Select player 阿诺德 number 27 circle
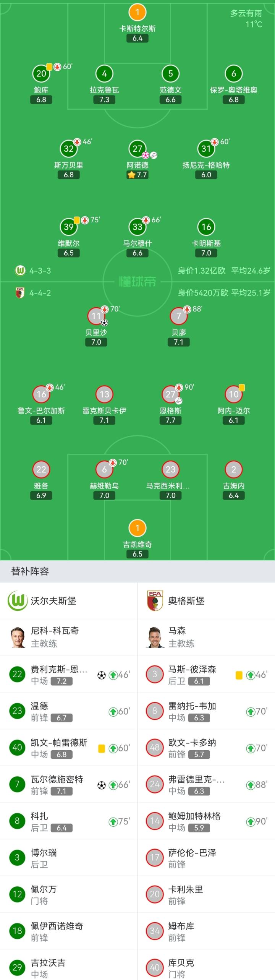This screenshot has height=980, width=275. click(x=137, y=149)
